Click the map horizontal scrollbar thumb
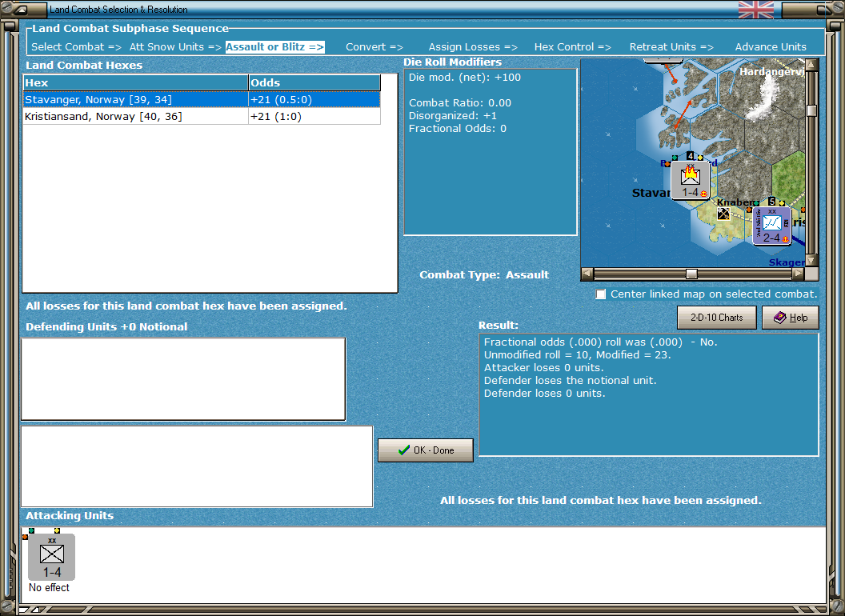The image size is (845, 616). [691, 274]
